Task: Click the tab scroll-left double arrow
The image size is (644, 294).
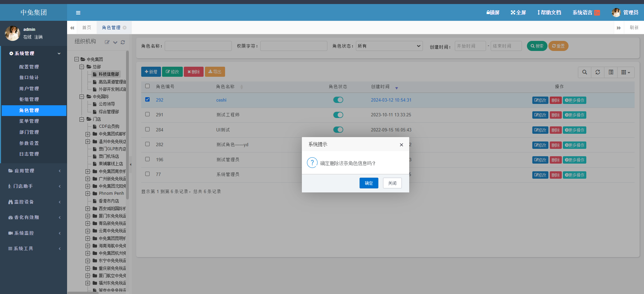Action: point(72,28)
